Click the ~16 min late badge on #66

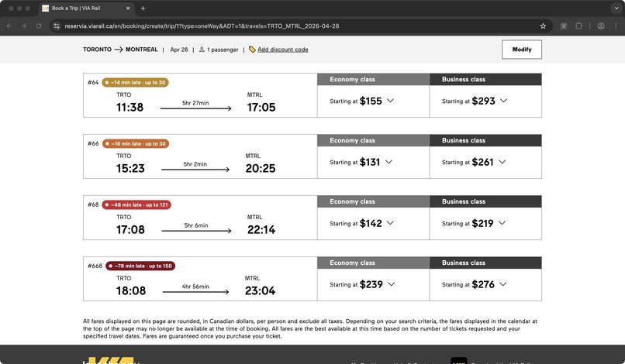[136, 143]
